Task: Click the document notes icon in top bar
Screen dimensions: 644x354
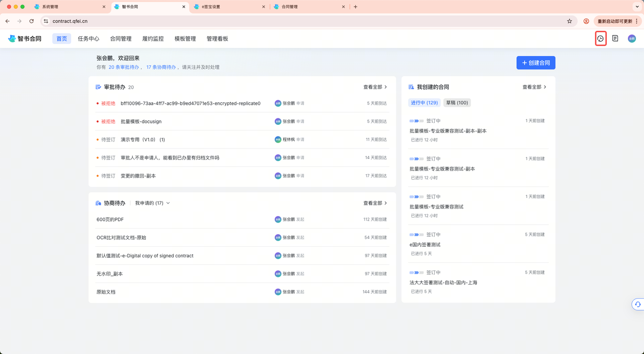Action: [615, 39]
